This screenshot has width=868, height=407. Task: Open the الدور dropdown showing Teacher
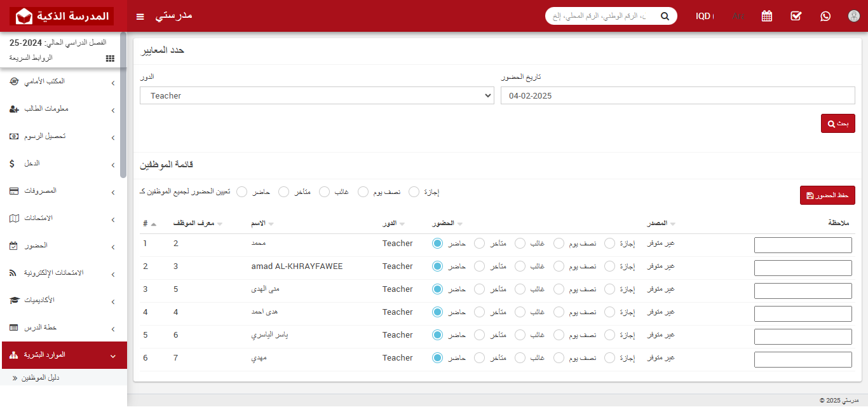pyautogui.click(x=316, y=95)
